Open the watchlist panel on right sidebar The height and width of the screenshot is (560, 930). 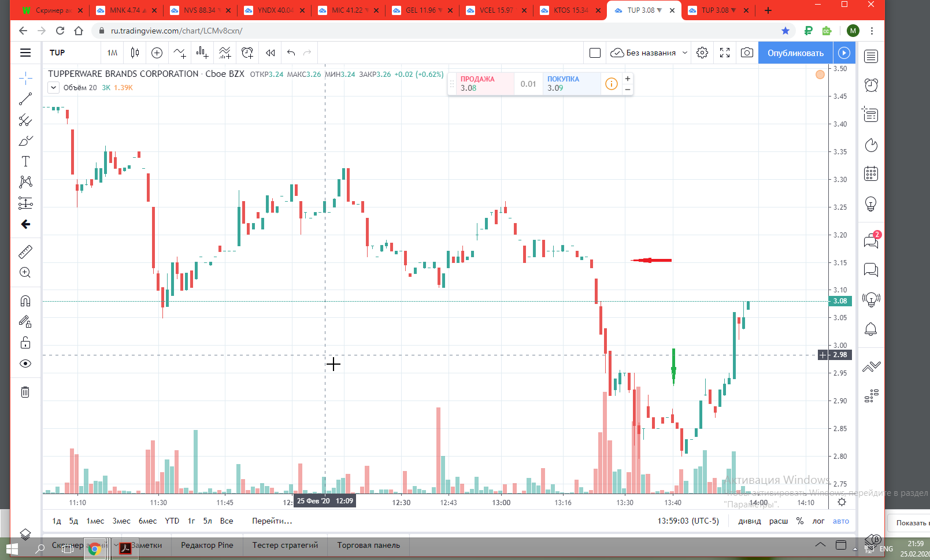click(x=871, y=56)
